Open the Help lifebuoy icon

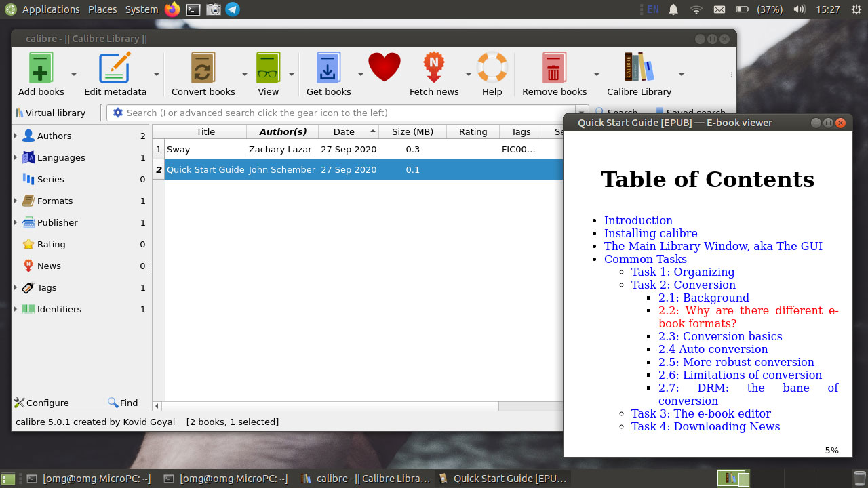click(492, 68)
